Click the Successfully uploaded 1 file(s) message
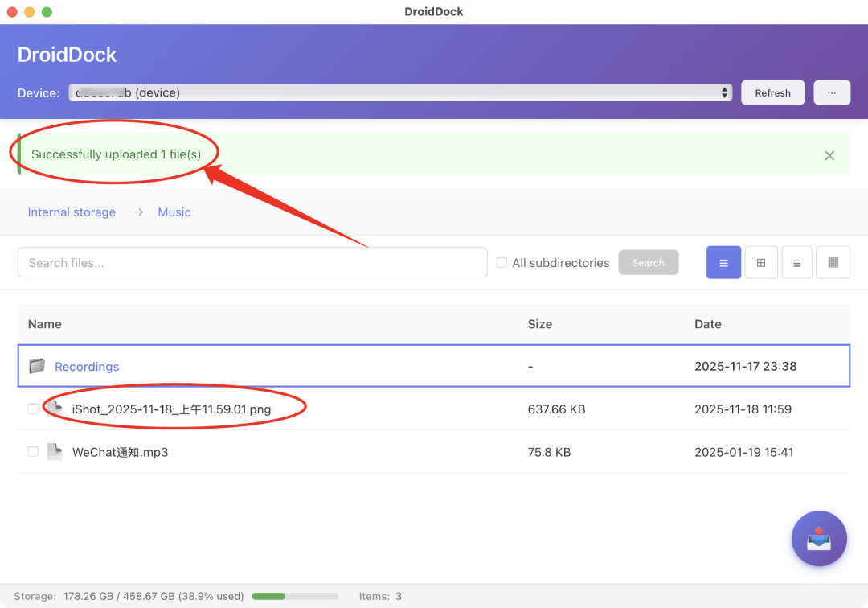Image resolution: width=868 pixels, height=608 pixels. [x=117, y=154]
